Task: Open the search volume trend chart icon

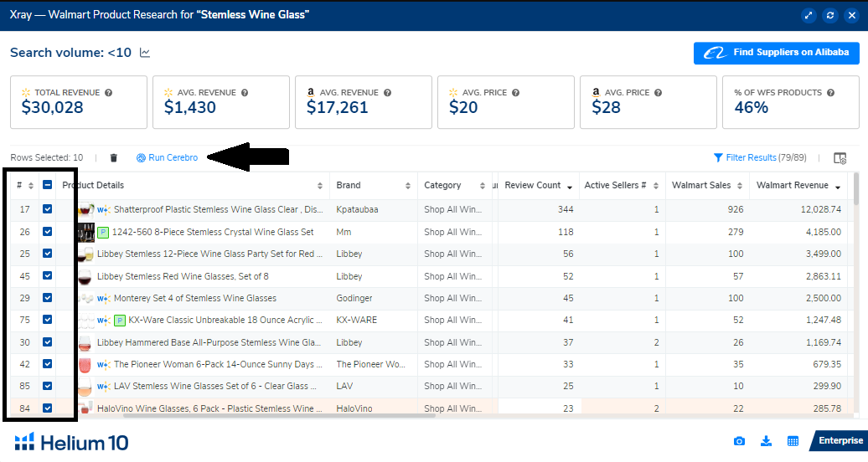Action: (144, 53)
